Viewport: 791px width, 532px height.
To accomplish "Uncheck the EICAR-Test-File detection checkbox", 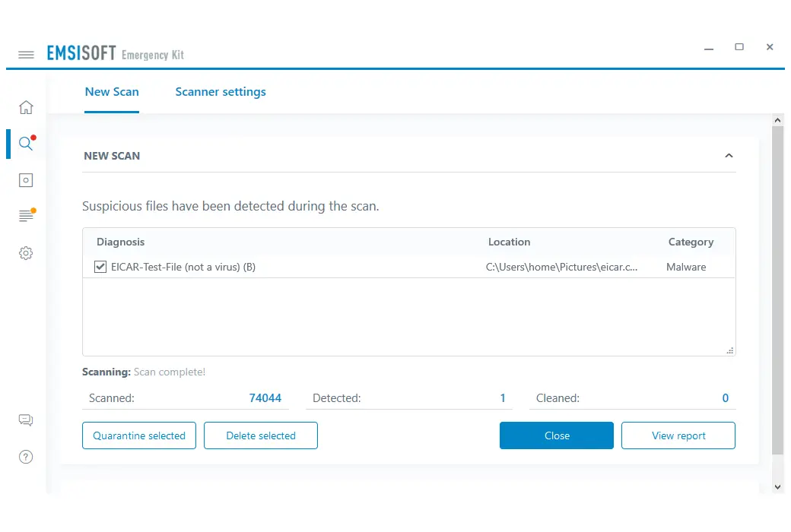I will [100, 267].
